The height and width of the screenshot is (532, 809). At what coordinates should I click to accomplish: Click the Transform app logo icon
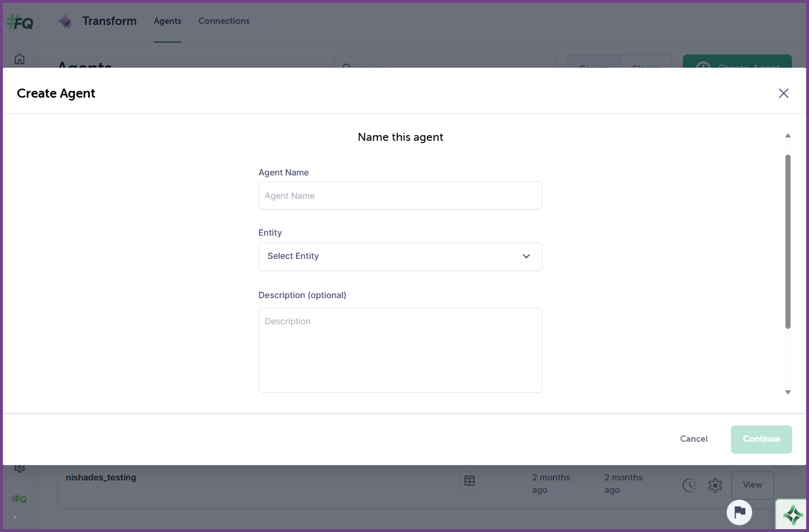65,22
